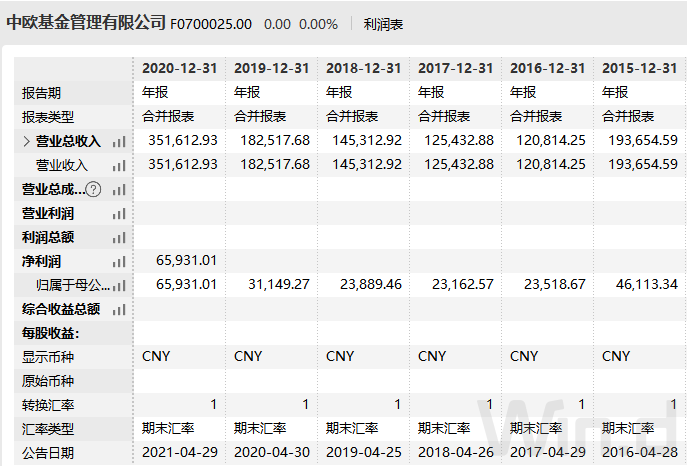Viewport: 687px width, 466px height.
Task: Click help question mark beside 营业总成
Action: (x=94, y=190)
